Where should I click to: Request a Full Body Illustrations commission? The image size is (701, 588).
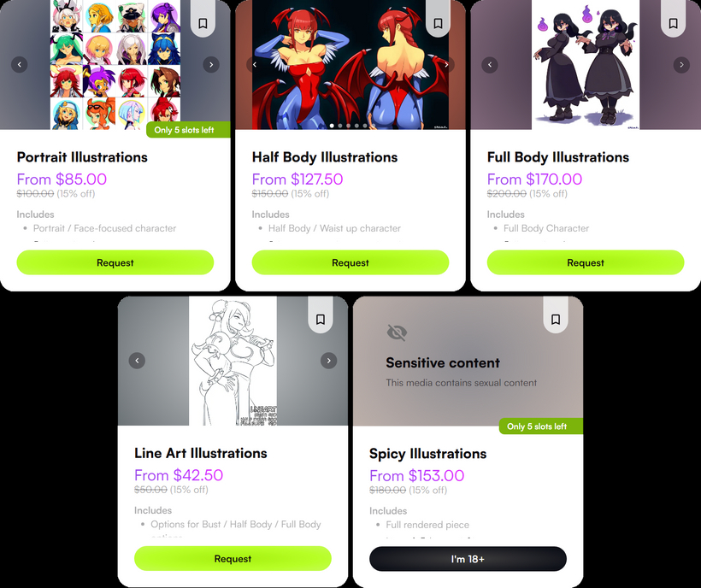click(586, 262)
